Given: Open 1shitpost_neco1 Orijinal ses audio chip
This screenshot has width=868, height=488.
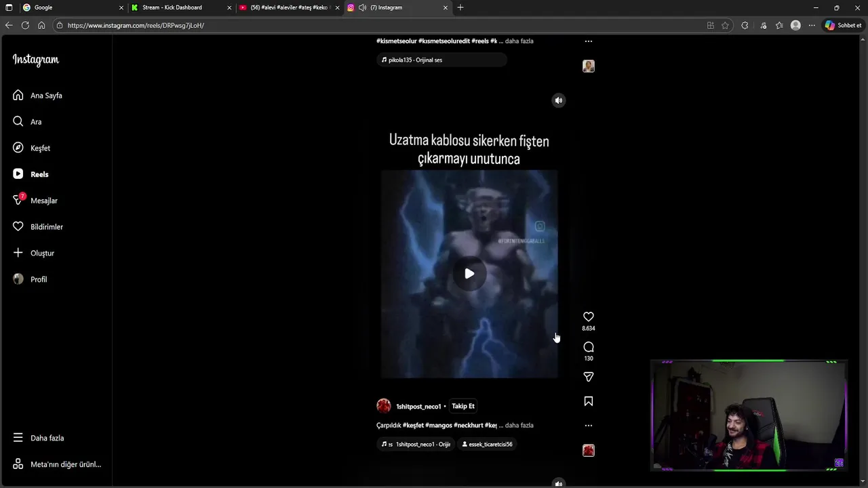Looking at the screenshot, I should tap(416, 444).
